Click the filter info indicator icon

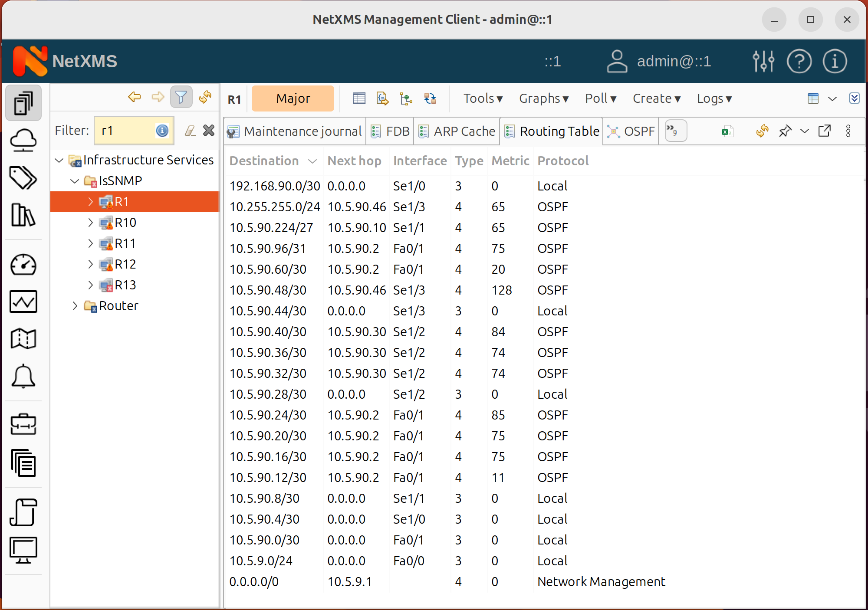[162, 131]
